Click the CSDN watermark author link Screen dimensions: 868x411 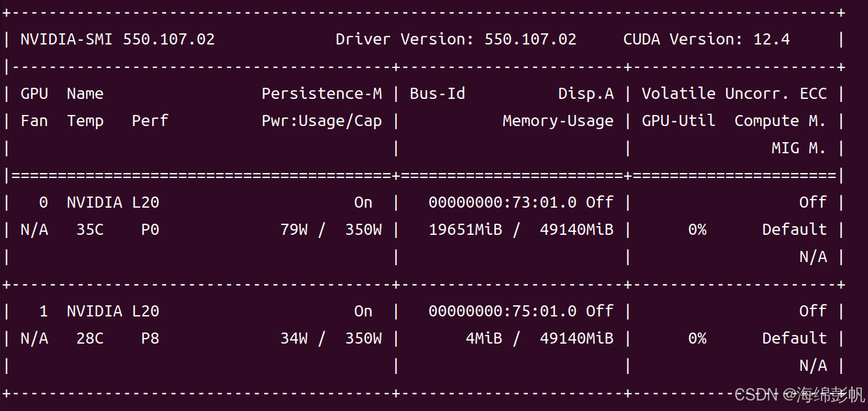[799, 394]
